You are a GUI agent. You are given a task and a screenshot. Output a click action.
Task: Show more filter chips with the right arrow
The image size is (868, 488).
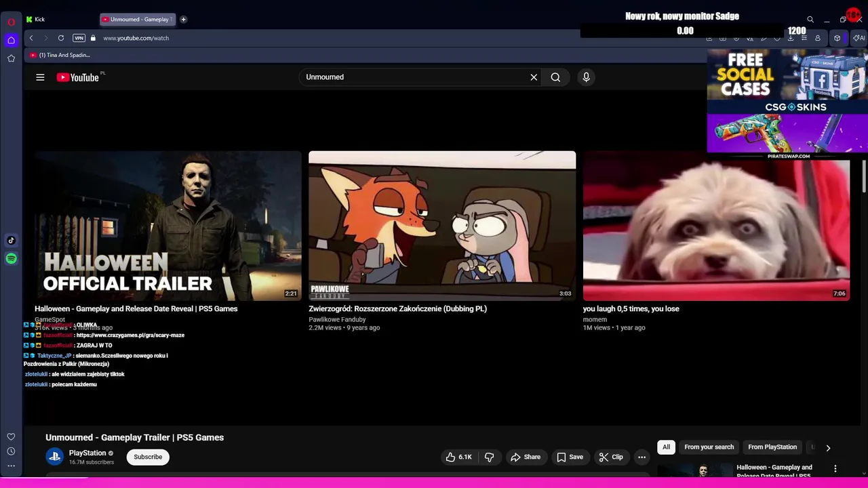pos(828,447)
